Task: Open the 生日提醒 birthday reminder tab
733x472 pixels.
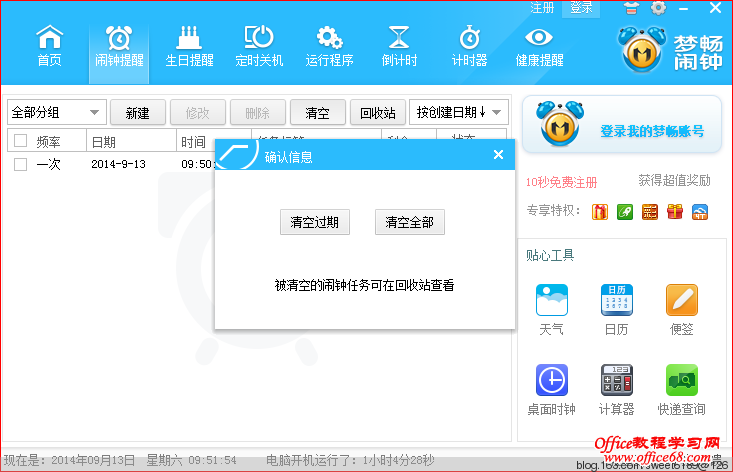Action: click(x=189, y=46)
